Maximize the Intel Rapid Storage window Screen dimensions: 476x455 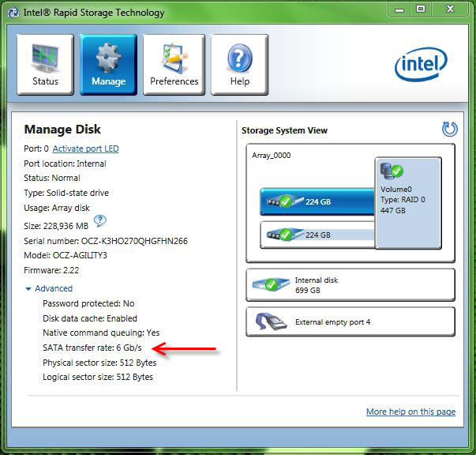(x=421, y=9)
